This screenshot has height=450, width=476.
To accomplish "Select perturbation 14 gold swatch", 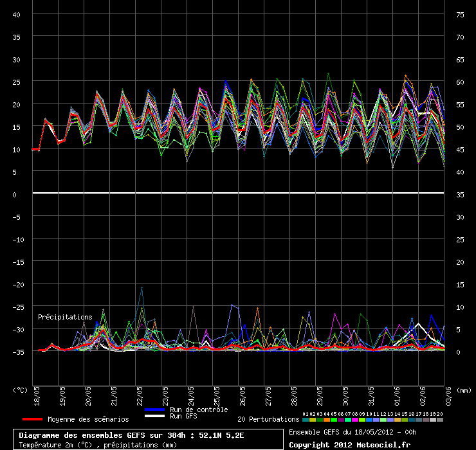I will pos(398,420).
